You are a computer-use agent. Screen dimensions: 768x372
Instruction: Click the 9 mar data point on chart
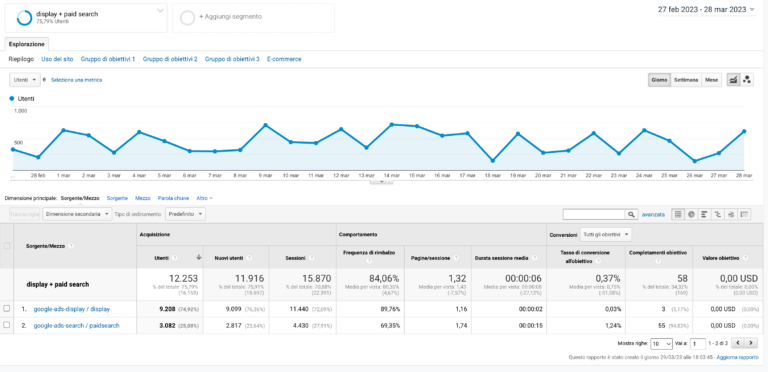(x=265, y=125)
